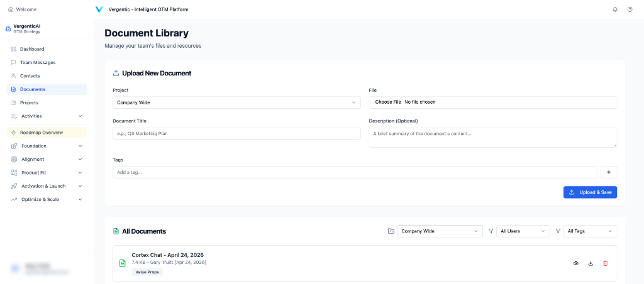Image resolution: width=644 pixels, height=284 pixels.
Task: Click the Vergentic V logo
Action: (99, 9)
